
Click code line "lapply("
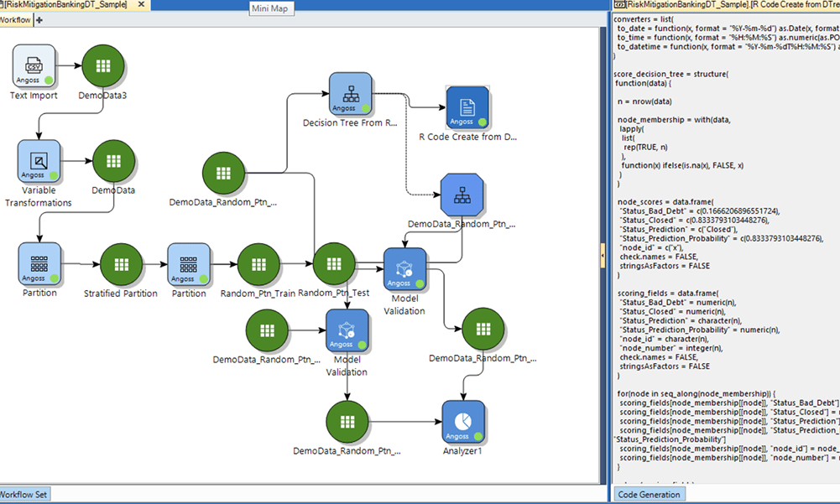click(x=632, y=128)
